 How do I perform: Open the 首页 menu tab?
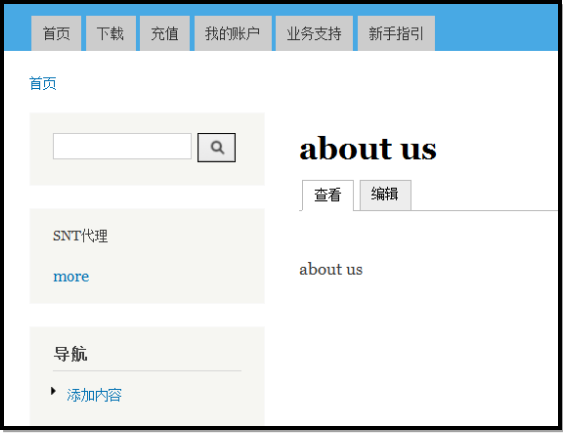(56, 33)
